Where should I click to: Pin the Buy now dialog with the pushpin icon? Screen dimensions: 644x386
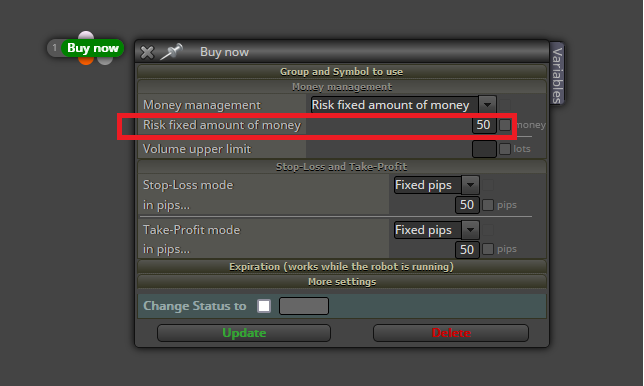[x=171, y=52]
